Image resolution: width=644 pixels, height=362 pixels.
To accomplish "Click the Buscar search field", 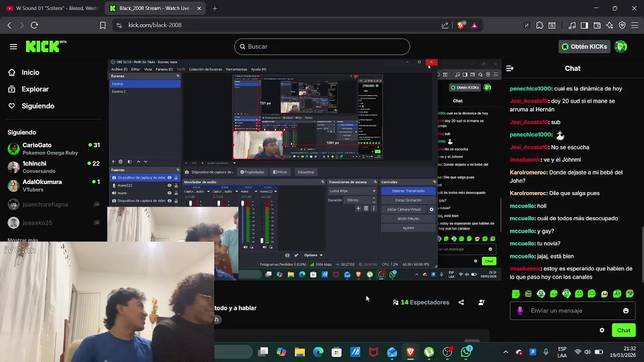I will [322, 47].
